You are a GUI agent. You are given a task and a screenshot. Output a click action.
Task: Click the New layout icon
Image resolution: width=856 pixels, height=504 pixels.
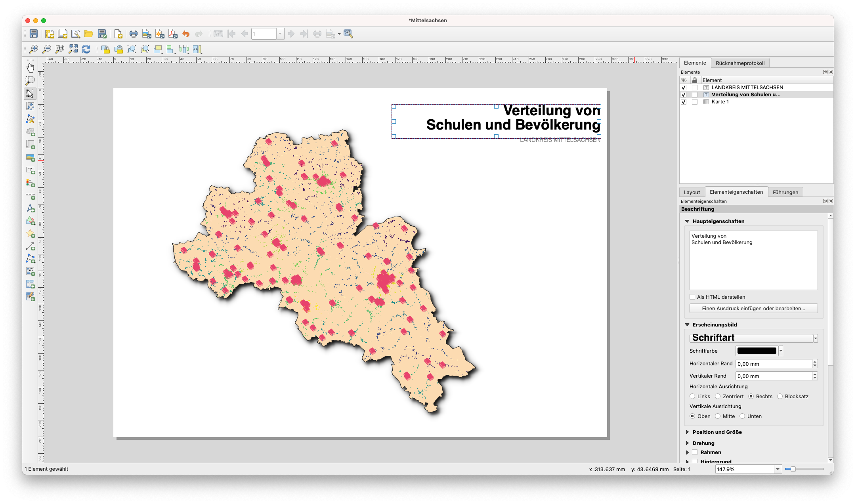point(50,34)
